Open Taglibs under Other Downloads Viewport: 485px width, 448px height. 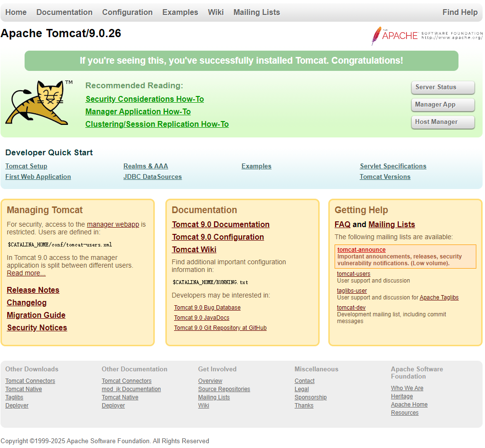(x=14, y=397)
